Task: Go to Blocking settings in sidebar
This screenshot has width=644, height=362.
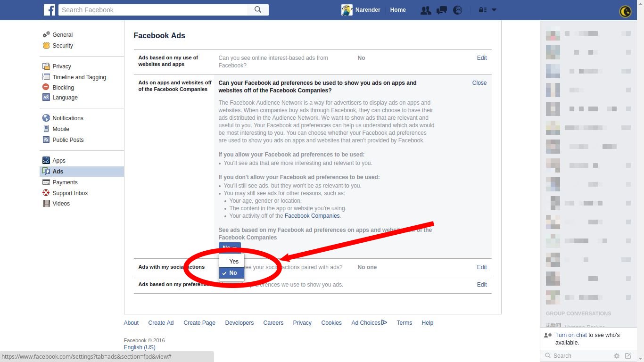Action: (x=63, y=88)
